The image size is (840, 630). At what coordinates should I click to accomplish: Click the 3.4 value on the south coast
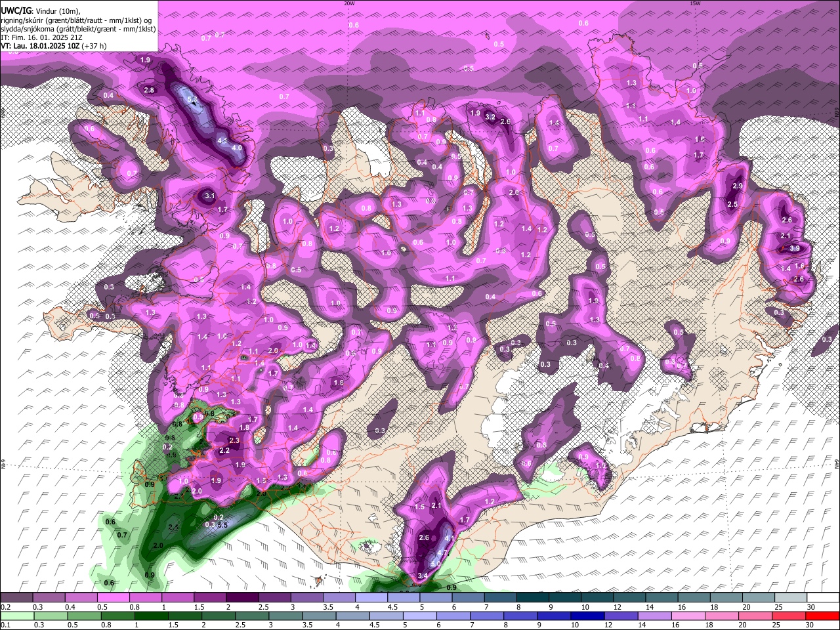click(423, 576)
